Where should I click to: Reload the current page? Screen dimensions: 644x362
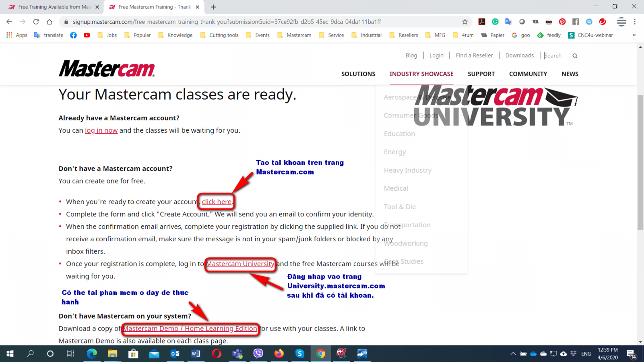pyautogui.click(x=36, y=22)
